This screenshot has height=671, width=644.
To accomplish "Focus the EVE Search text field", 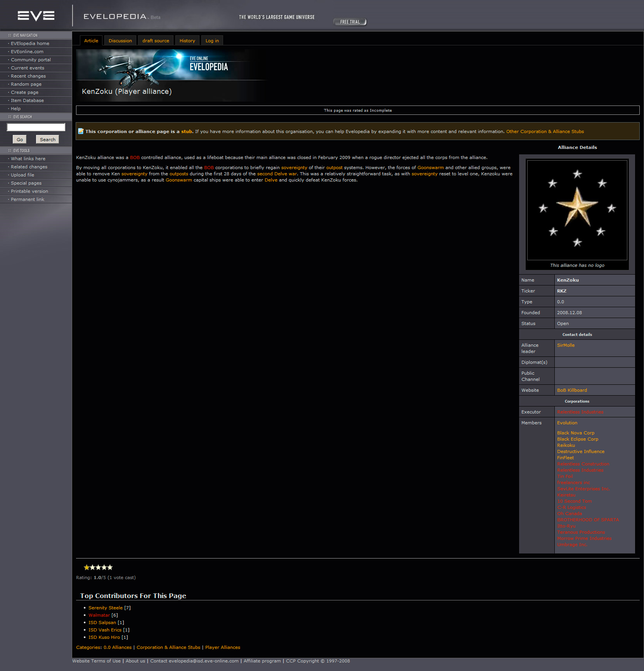I will [x=36, y=127].
